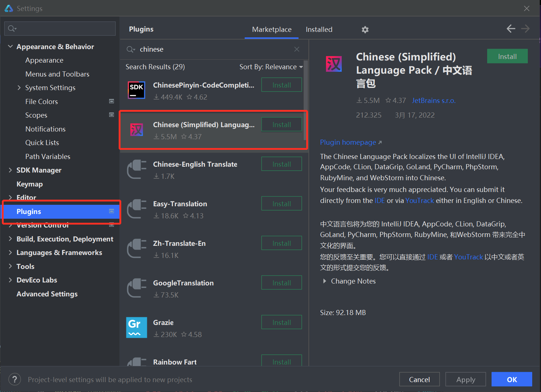The width and height of the screenshot is (541, 392).
Task: Open the help question mark button
Action: point(15,379)
